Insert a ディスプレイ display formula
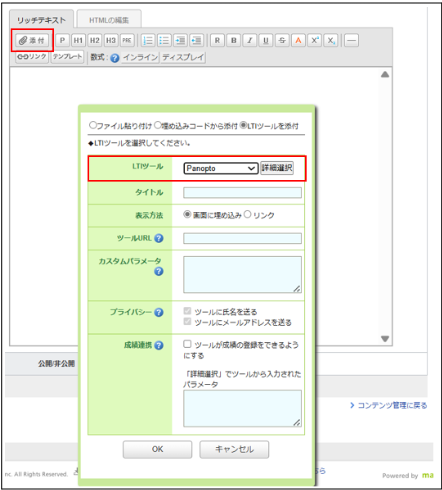442x490 pixels. pyautogui.click(x=183, y=57)
